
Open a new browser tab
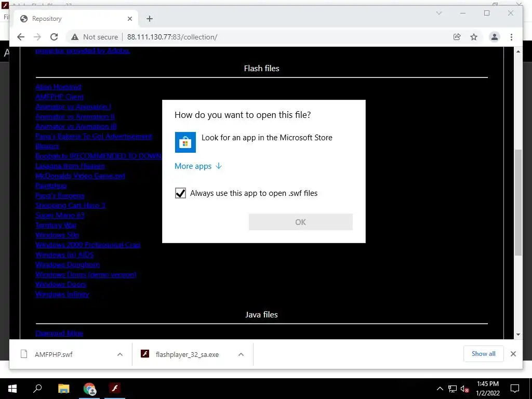tap(150, 19)
